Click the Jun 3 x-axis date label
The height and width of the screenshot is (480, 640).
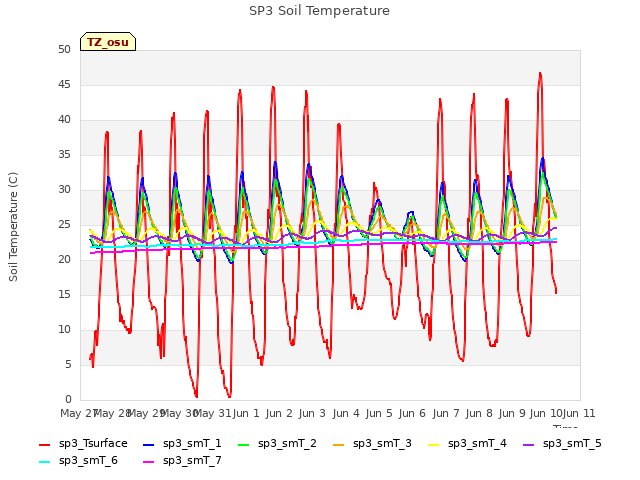tap(312, 413)
